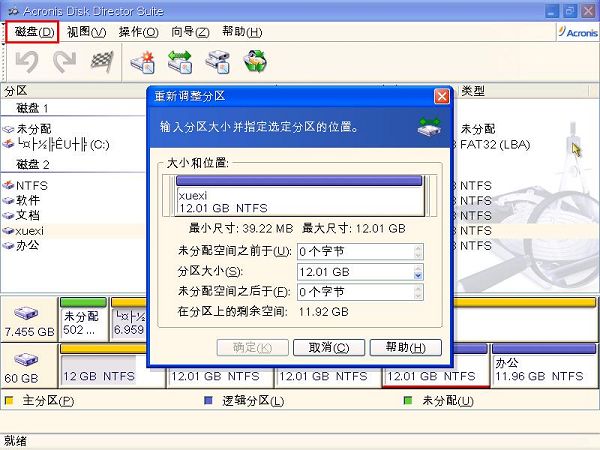This screenshot has width=600, height=450.
Task: Launch the Increase Free Space wizard icon
Action: click(180, 62)
